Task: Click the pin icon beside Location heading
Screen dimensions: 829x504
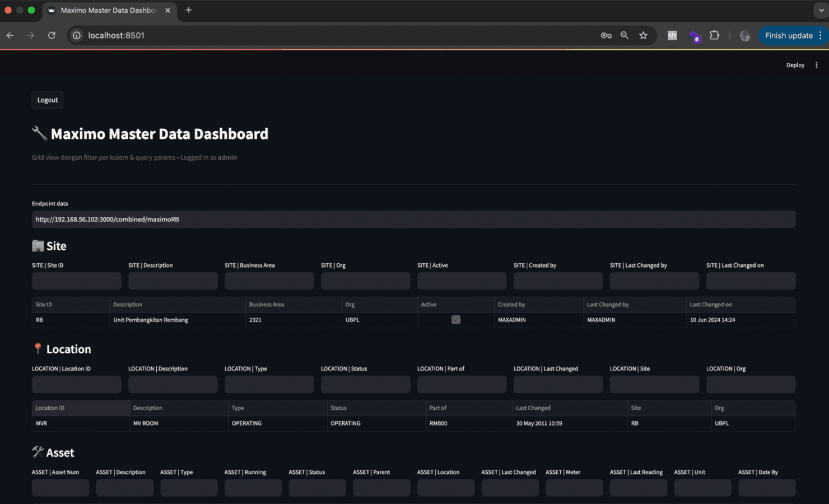Action: 38,348
